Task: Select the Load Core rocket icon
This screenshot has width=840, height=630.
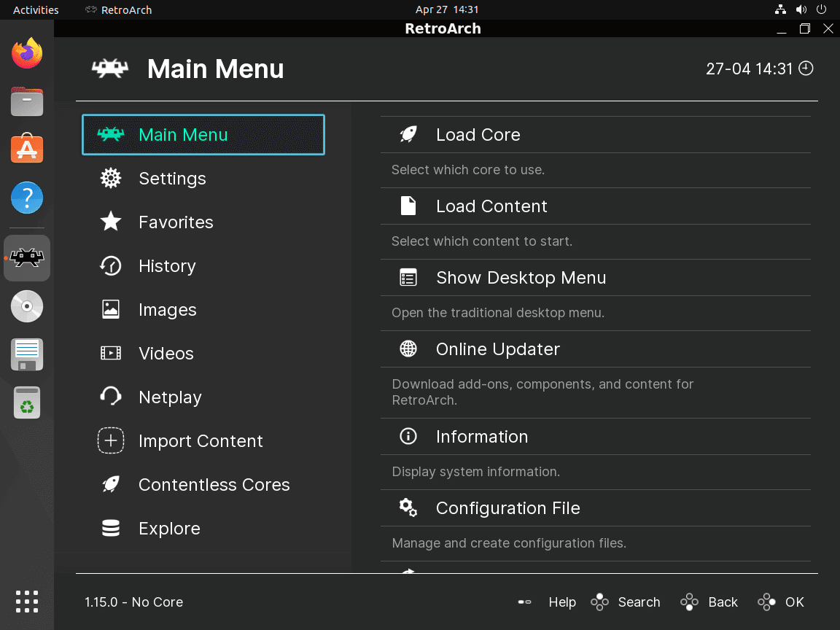Action: (x=408, y=134)
